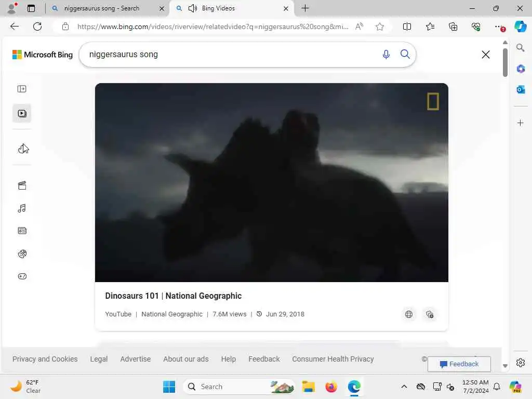Open video page via globe icon

point(409,314)
